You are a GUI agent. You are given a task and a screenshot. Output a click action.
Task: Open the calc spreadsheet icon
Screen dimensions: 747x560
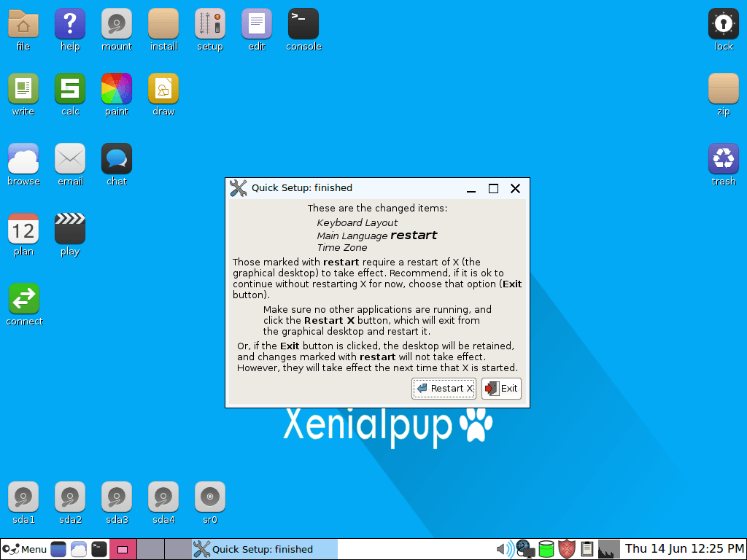tap(69, 88)
